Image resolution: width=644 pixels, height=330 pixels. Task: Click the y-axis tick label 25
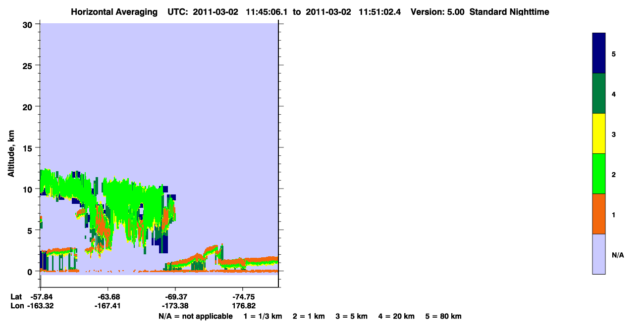click(x=29, y=65)
